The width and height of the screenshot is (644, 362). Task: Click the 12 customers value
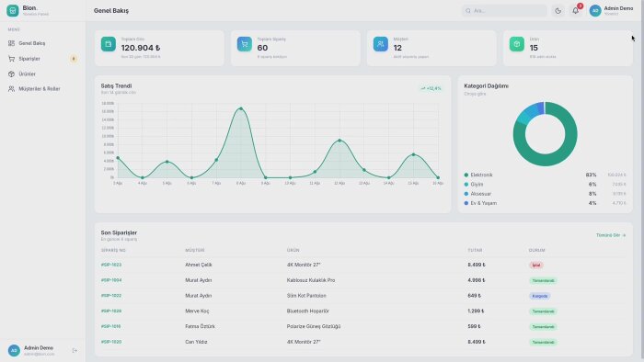397,48
